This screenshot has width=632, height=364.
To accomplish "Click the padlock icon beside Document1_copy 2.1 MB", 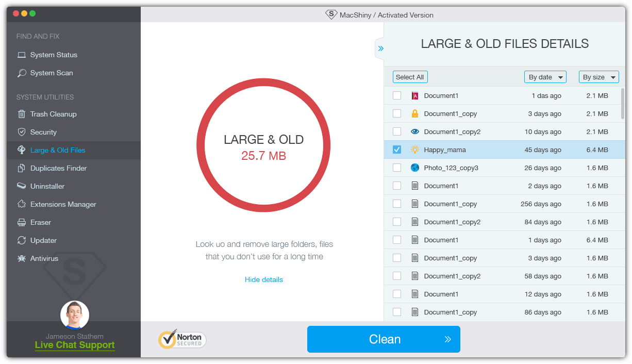I will [415, 113].
